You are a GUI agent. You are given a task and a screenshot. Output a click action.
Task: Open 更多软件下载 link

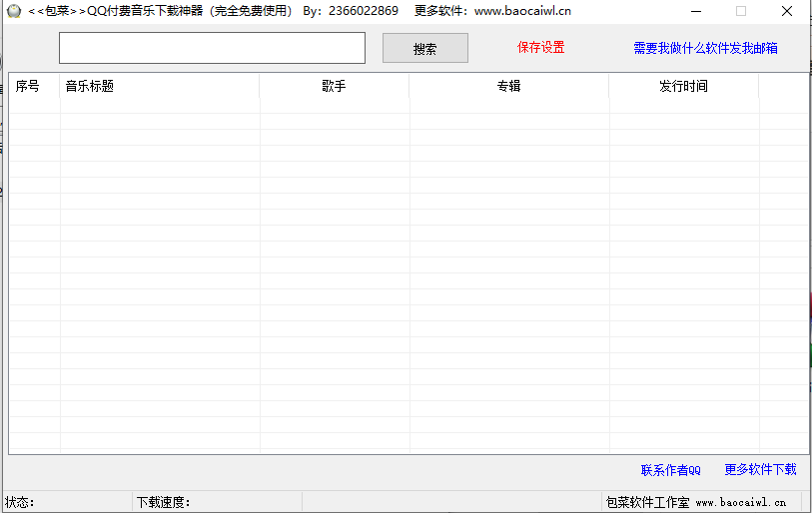[760, 469]
